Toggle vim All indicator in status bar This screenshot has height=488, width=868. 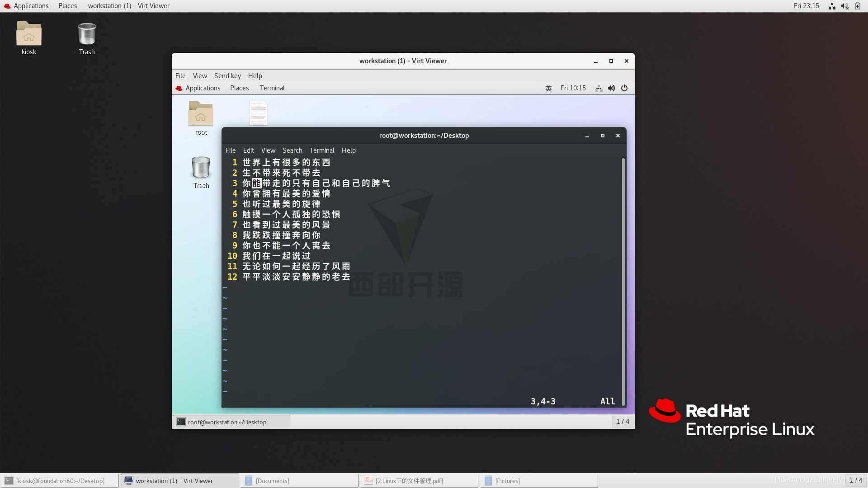pyautogui.click(x=608, y=401)
